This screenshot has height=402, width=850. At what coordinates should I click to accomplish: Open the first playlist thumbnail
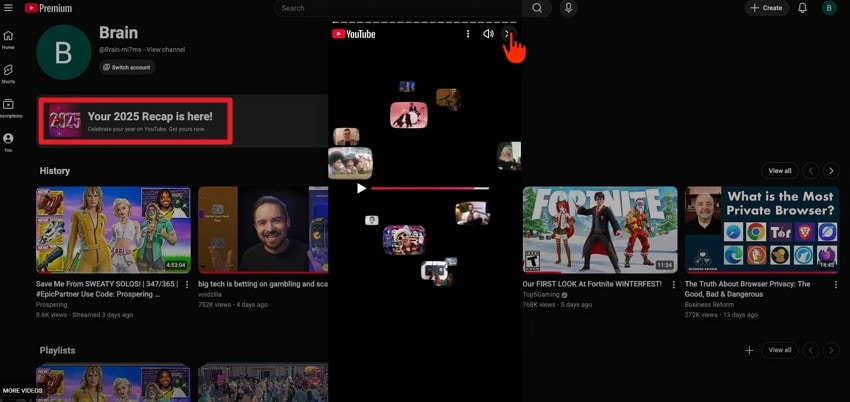point(113,384)
